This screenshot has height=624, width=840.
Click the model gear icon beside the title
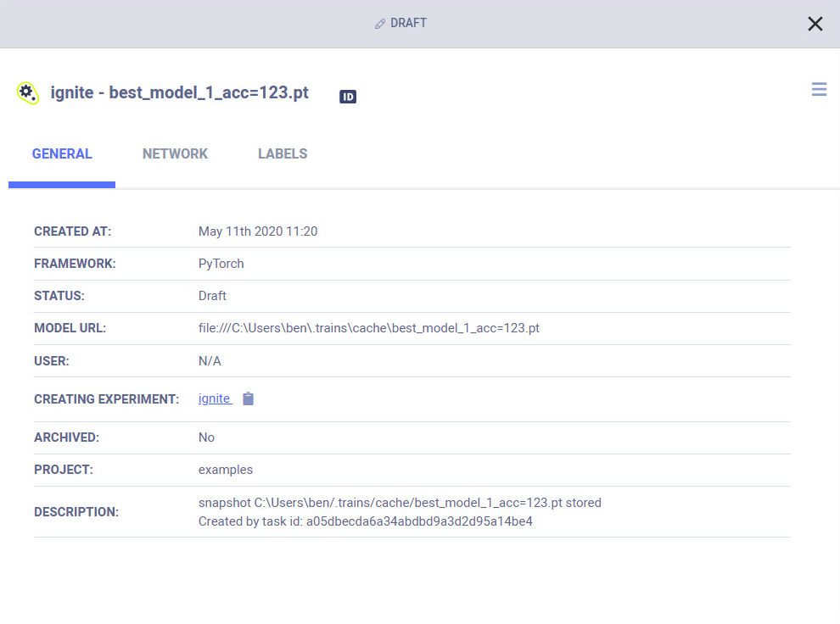28,93
